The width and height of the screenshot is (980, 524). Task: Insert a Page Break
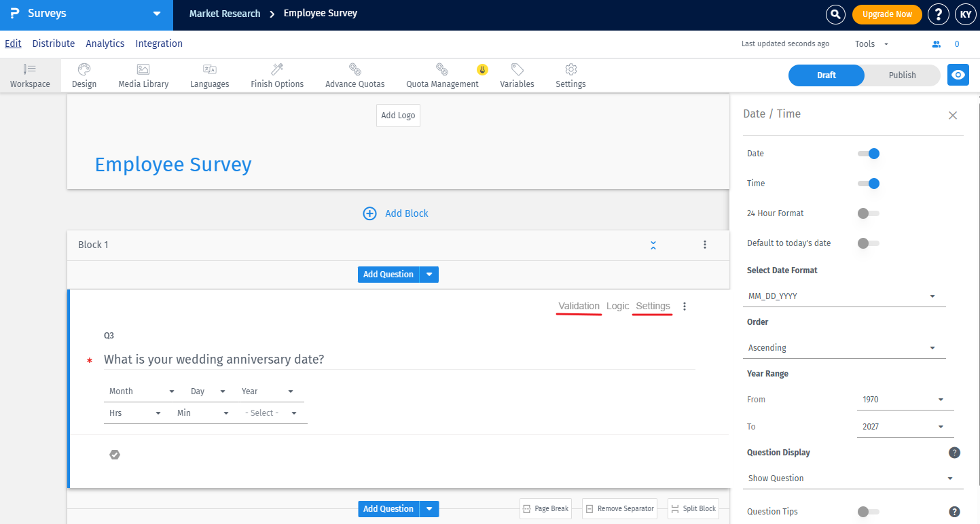[545, 508]
